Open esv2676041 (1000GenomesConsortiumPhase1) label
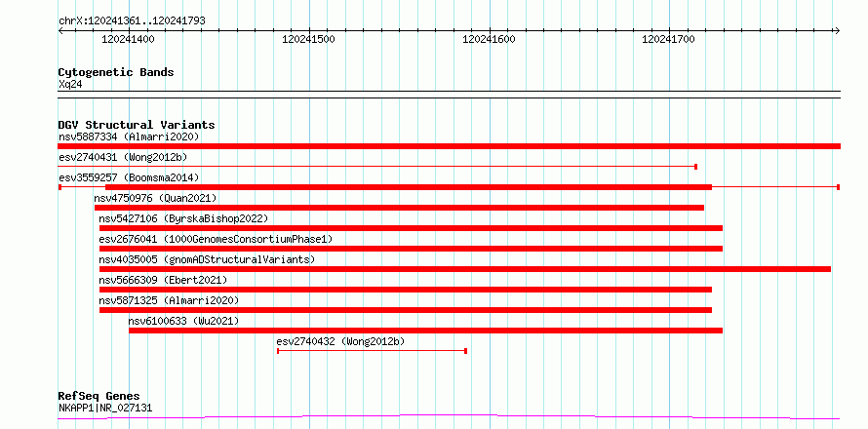Screen dimensions: 868x429 click(216, 239)
